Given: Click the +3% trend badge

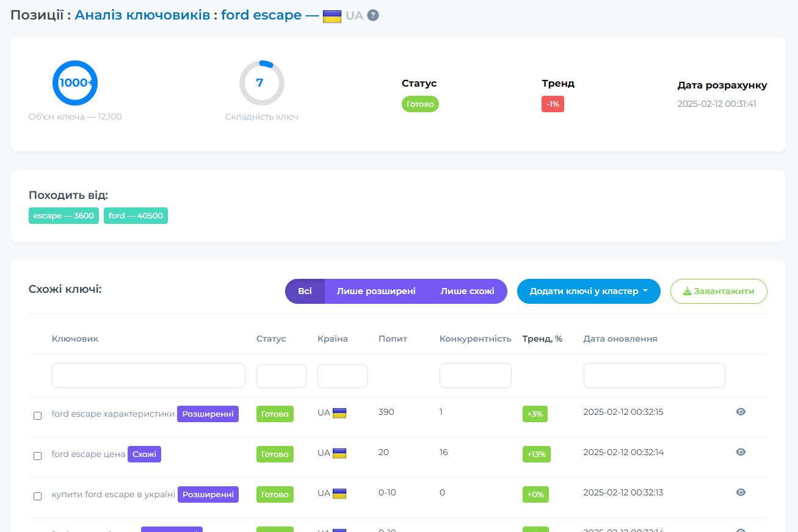Looking at the screenshot, I should point(535,414).
